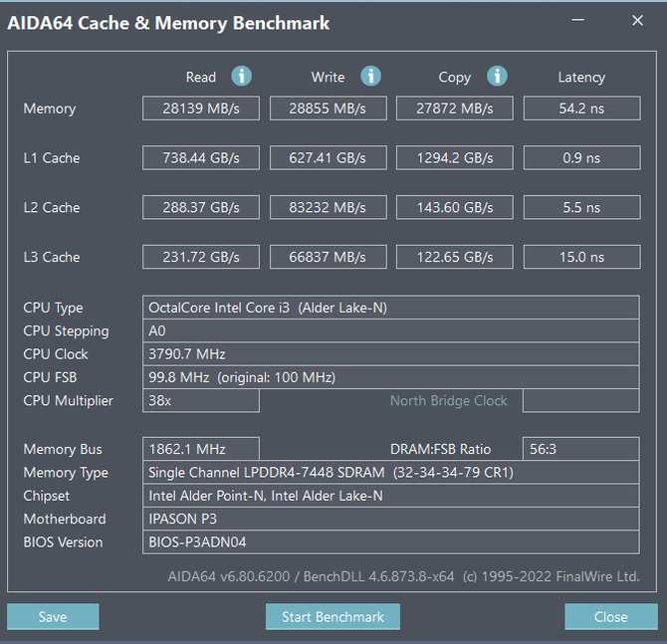Click the Latency column header
667x644 pixels.
click(x=581, y=78)
